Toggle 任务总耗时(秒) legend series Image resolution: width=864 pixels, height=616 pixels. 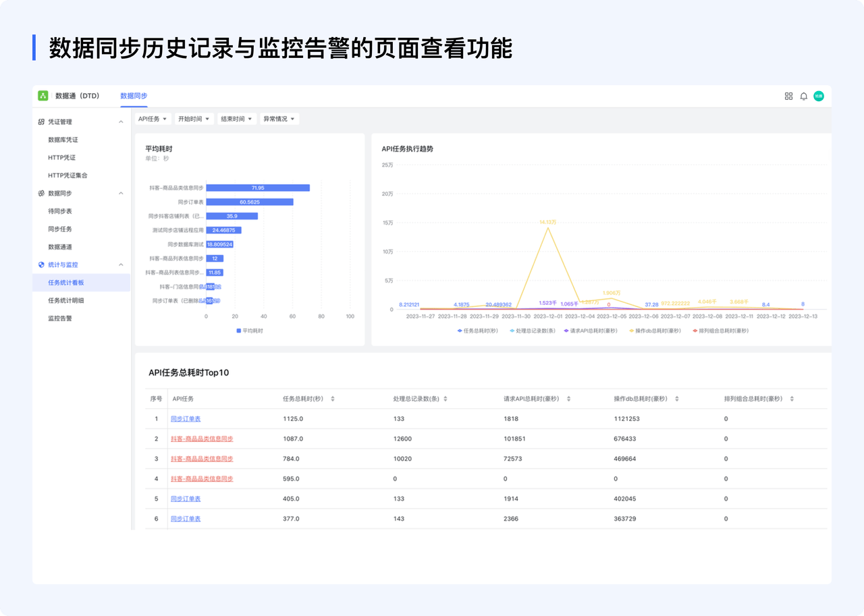(x=477, y=331)
